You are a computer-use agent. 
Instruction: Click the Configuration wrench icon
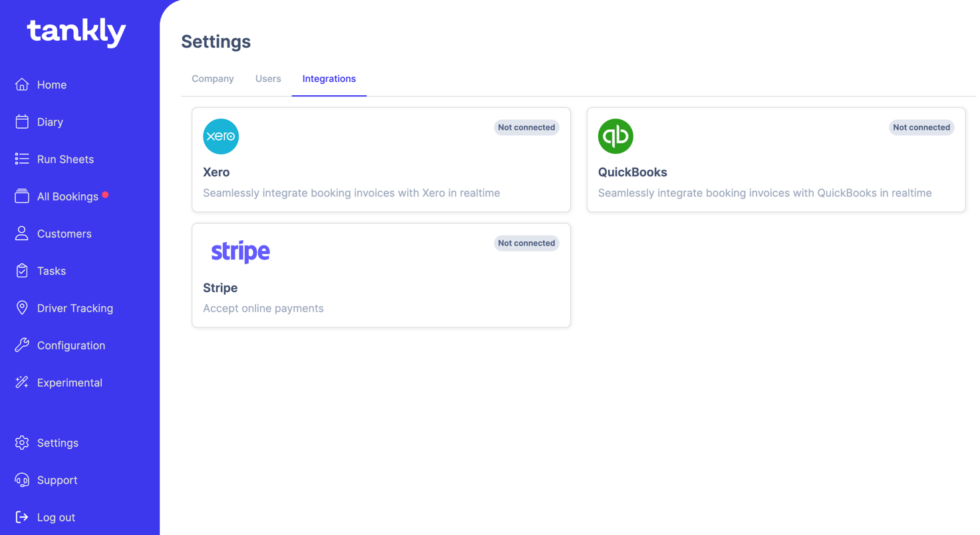pyautogui.click(x=22, y=345)
